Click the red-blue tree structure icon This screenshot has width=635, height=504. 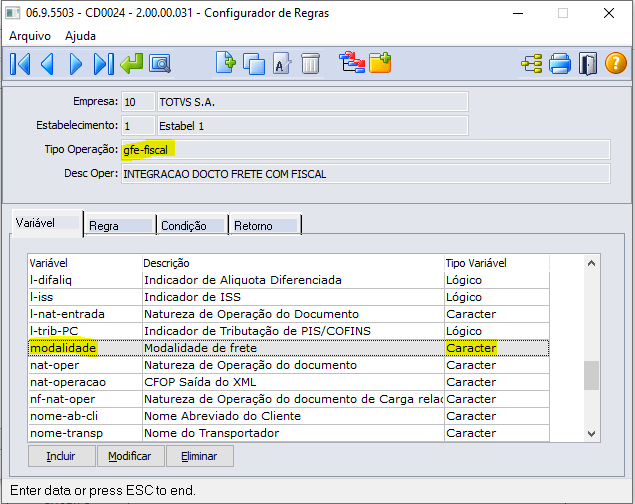(x=352, y=62)
